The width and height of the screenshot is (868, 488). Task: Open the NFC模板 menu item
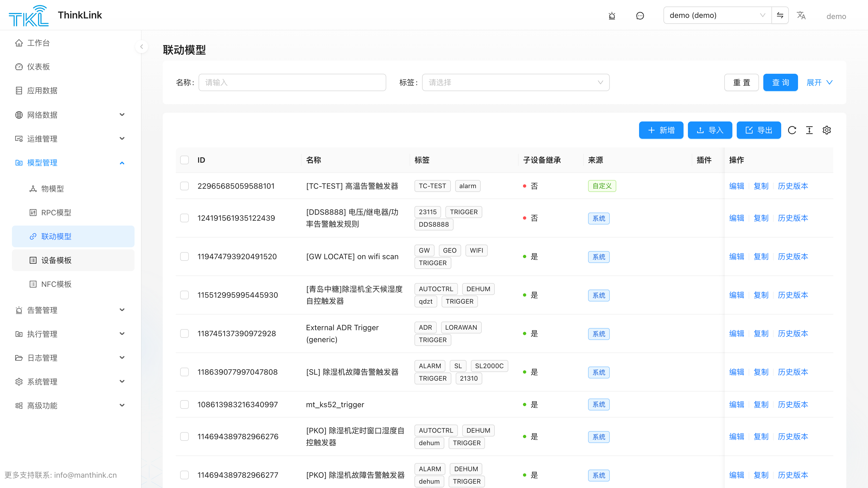[73, 284]
